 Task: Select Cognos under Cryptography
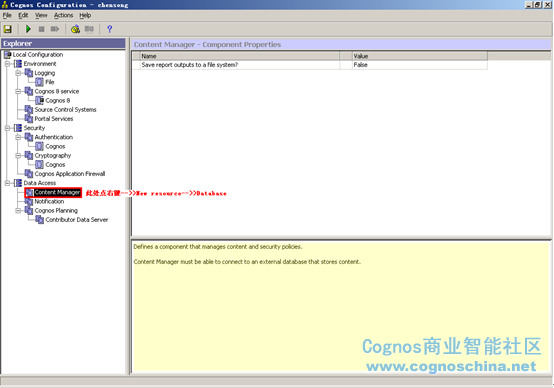(x=55, y=165)
